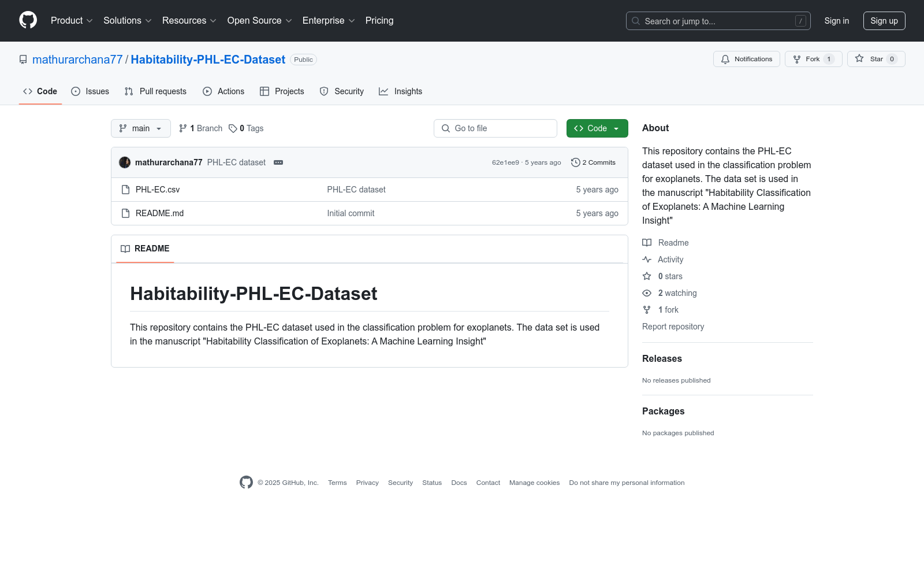Fork the repository with the Fork button
The width and height of the screenshot is (924, 578).
click(x=813, y=59)
